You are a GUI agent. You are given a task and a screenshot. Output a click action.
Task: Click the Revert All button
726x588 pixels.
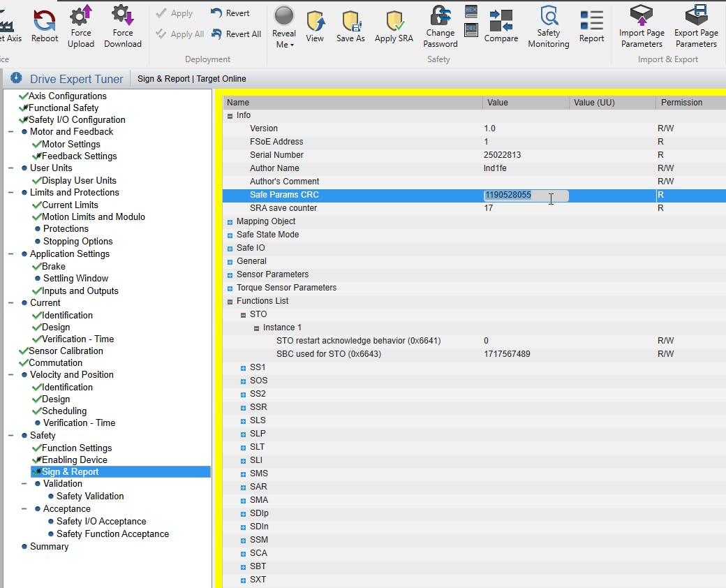click(x=236, y=34)
